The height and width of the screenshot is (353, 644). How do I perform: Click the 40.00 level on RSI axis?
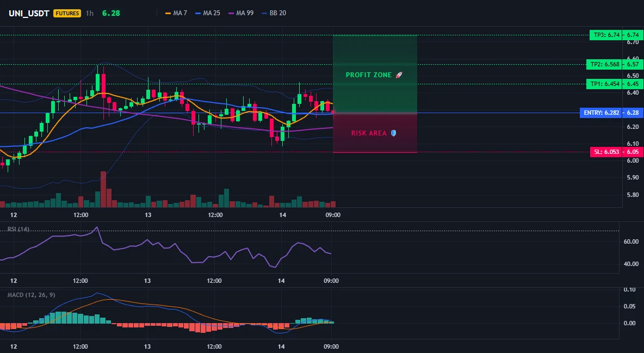[631, 264]
